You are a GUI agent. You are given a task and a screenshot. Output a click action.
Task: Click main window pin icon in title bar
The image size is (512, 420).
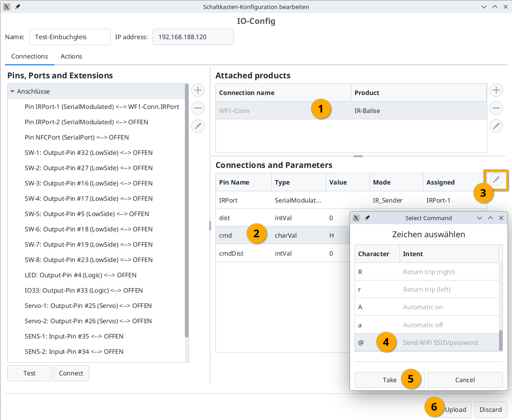pos(18,7)
